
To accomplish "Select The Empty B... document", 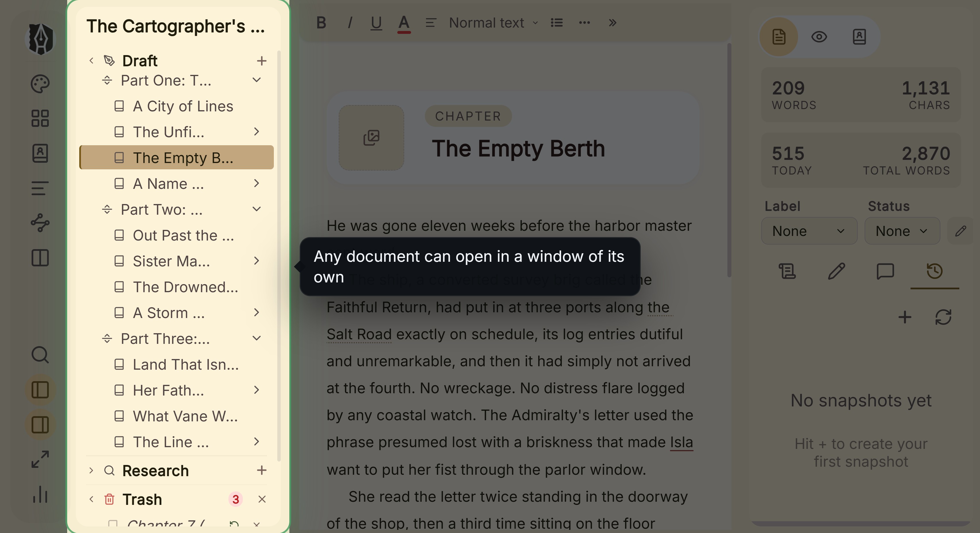I will pyautogui.click(x=177, y=158).
